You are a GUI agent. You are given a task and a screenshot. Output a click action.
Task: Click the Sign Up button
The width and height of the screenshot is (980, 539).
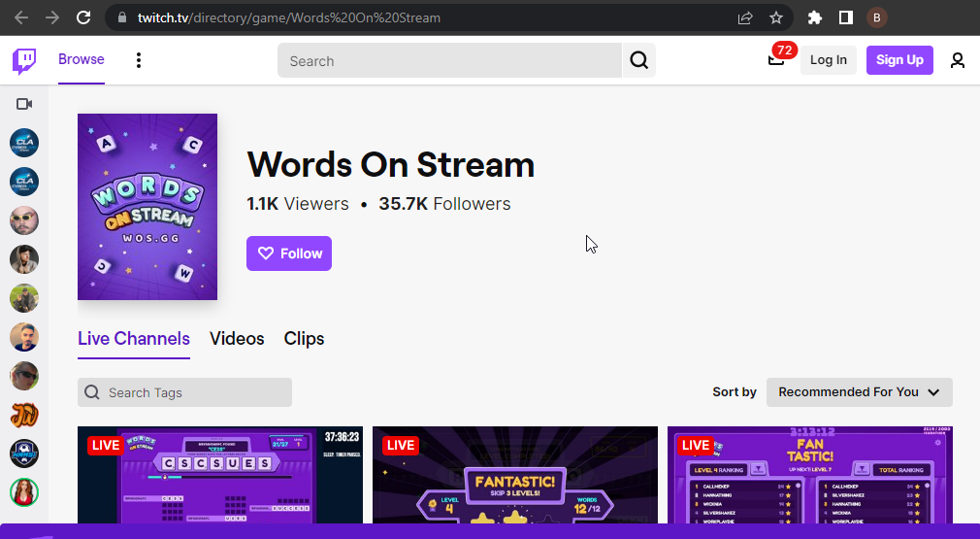click(899, 60)
